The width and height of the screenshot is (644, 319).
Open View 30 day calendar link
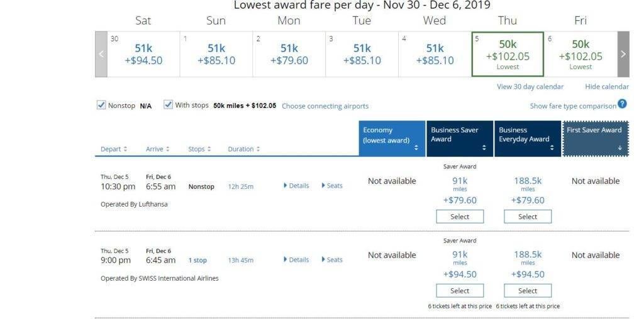click(x=530, y=87)
